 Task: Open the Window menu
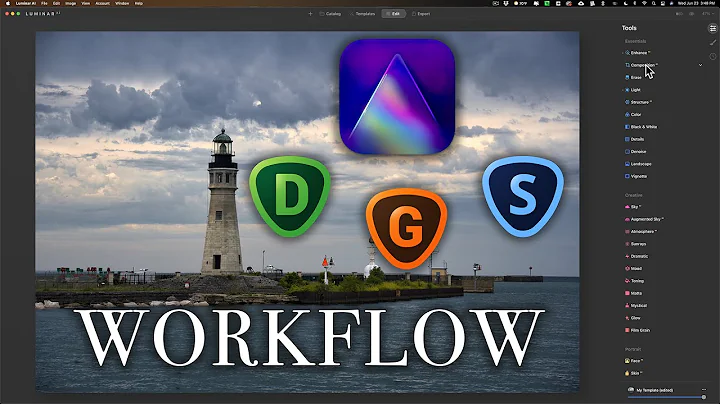(122, 3)
